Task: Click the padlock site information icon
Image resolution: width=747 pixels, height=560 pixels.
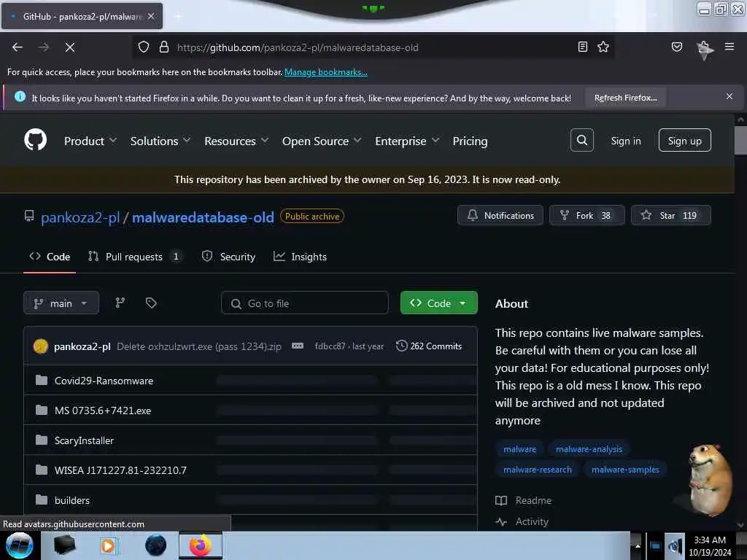Action: tap(164, 47)
